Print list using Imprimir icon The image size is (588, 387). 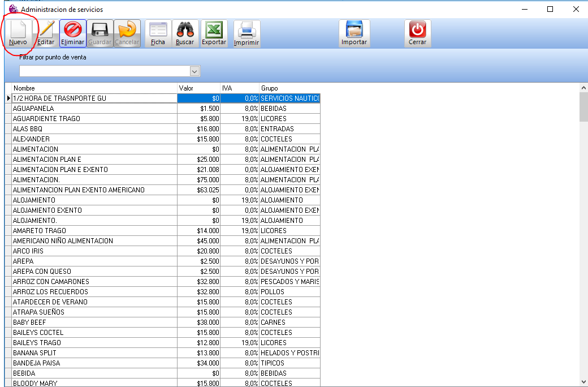247,33
